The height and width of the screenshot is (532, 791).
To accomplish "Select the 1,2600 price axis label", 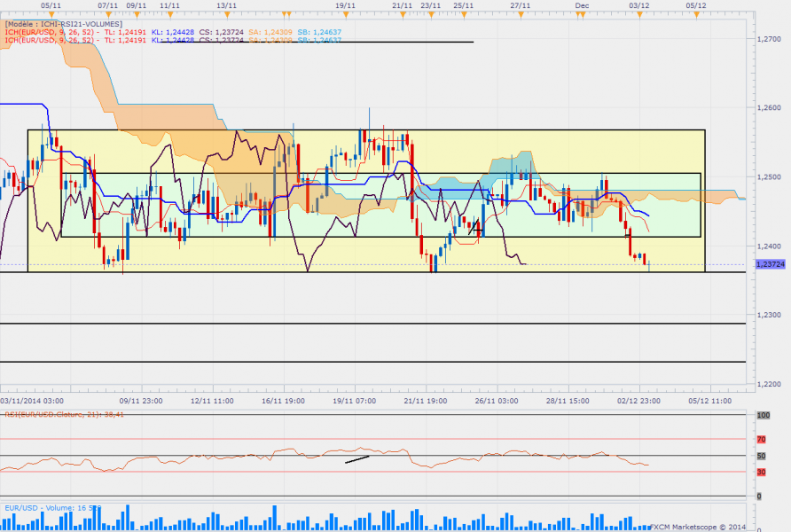I will [769, 107].
